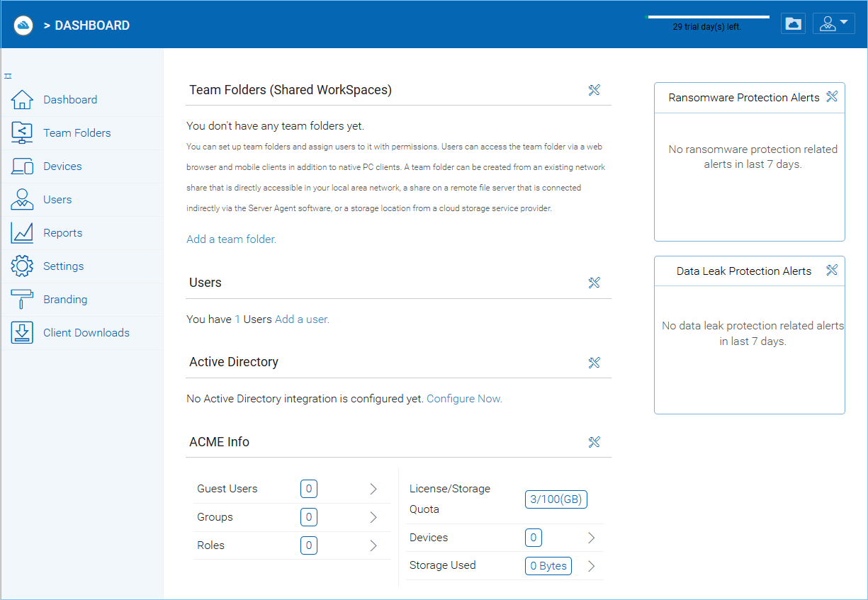This screenshot has width=868, height=600.
Task: Click the 'Add a user.' link
Action: tap(302, 319)
